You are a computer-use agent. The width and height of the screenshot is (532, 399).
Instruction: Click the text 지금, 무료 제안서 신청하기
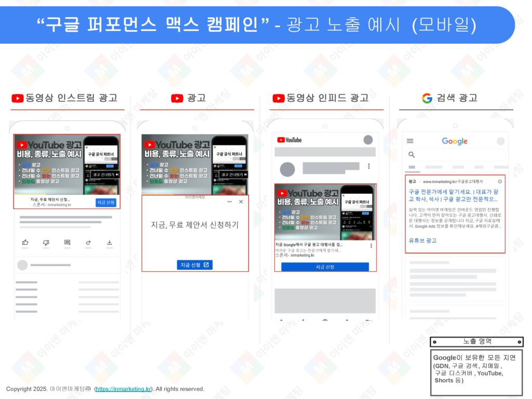coord(195,225)
